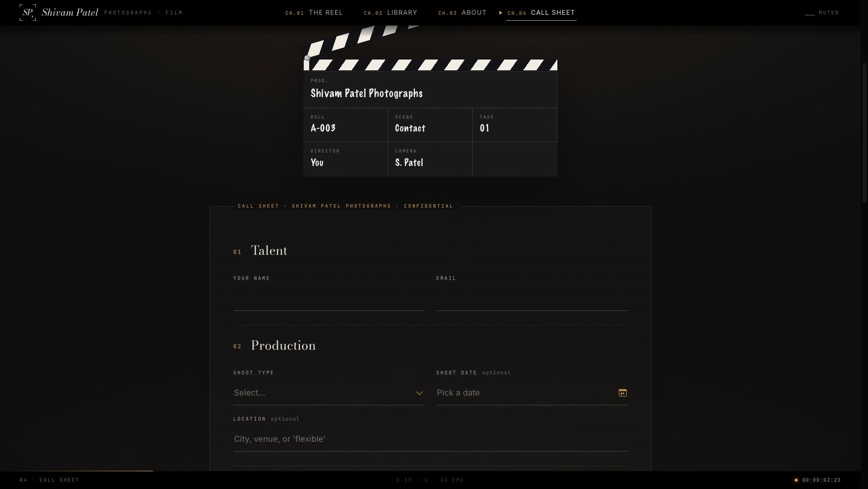Select the CH.04 Call Sheet tab
The width and height of the screenshot is (868, 489).
[x=541, y=13]
